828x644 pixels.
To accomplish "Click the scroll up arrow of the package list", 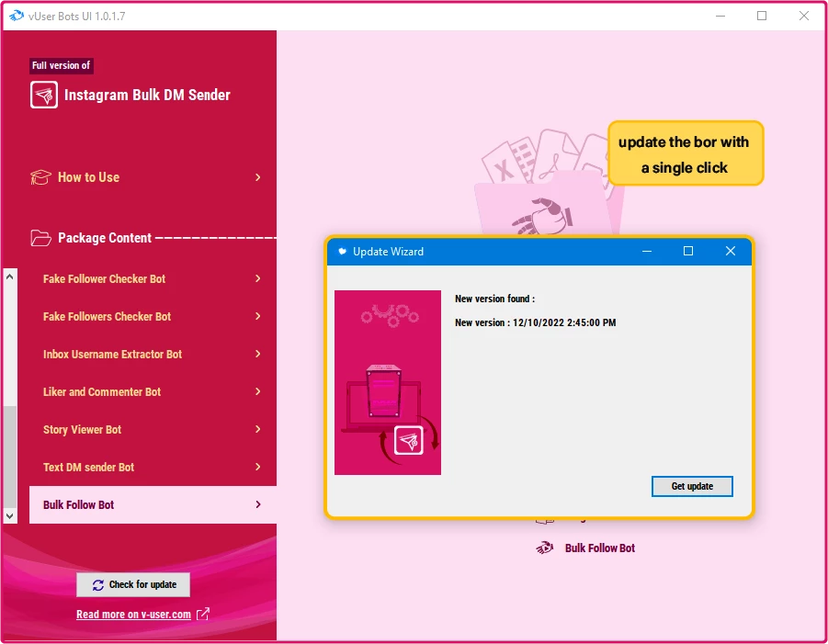I will [9, 277].
